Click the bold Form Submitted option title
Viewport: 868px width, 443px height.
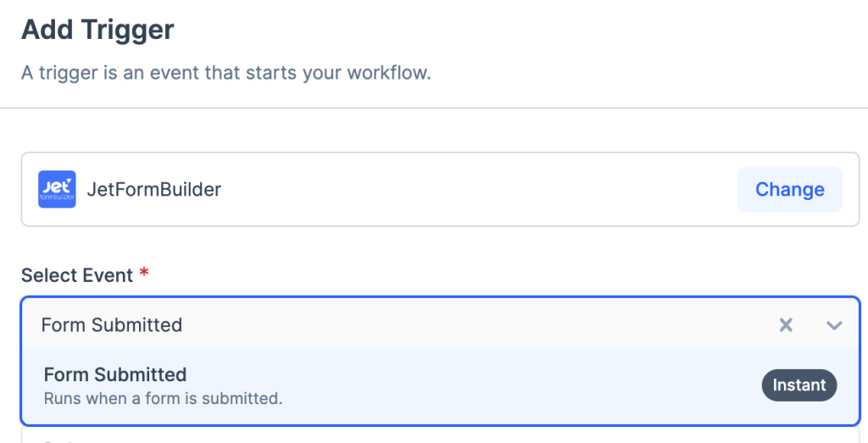pos(115,374)
